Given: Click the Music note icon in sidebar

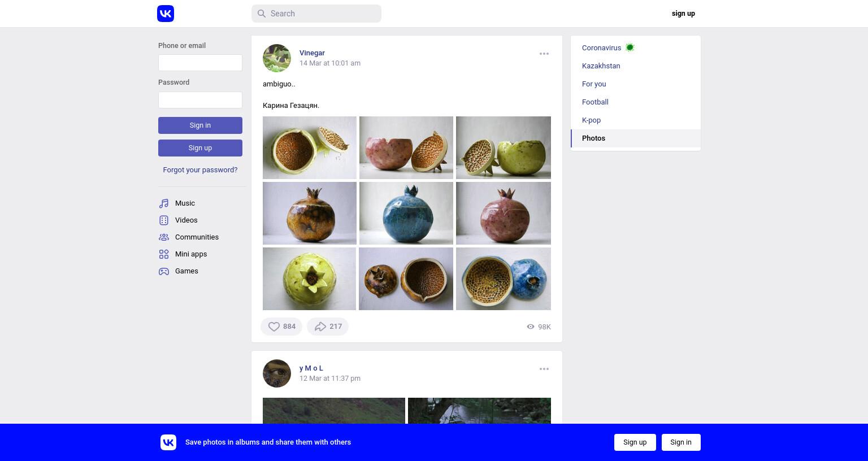Looking at the screenshot, I should click(164, 203).
